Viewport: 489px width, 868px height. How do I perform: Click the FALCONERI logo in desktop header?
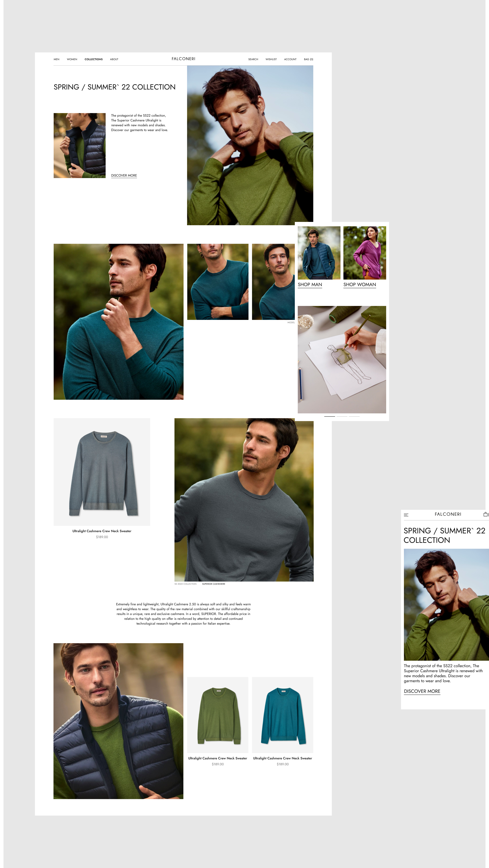click(x=183, y=59)
